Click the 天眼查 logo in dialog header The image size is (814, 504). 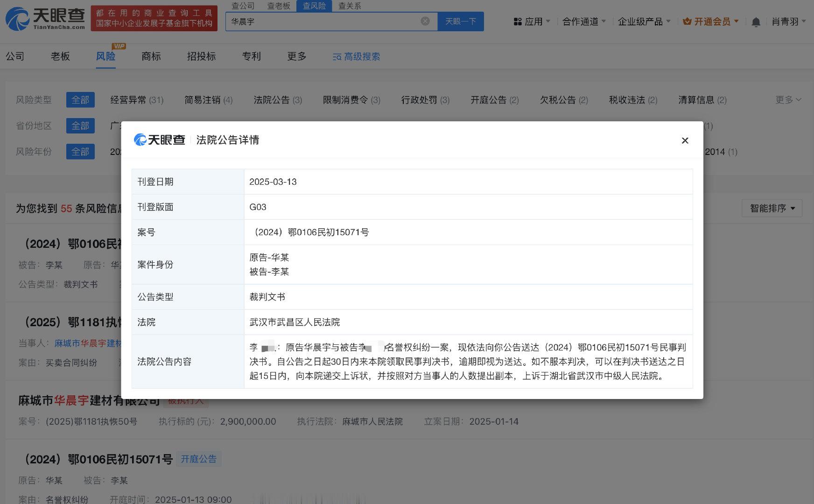coord(160,140)
